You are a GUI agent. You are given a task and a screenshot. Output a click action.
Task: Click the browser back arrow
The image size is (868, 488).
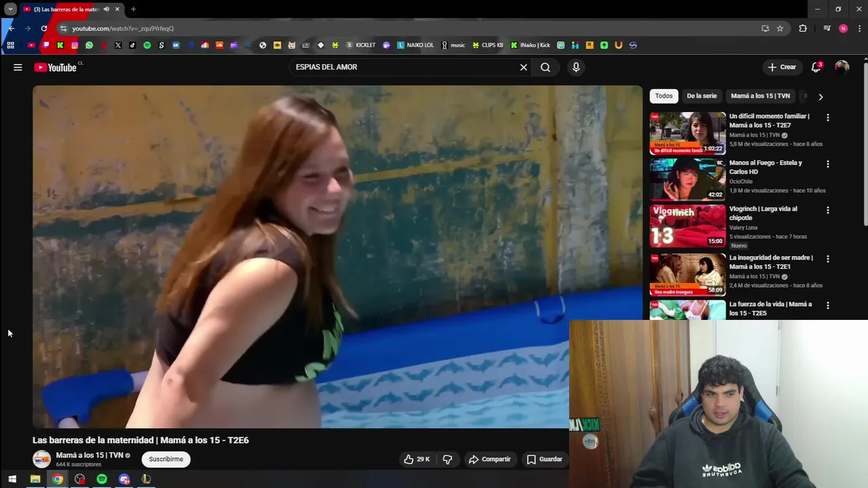point(11,28)
